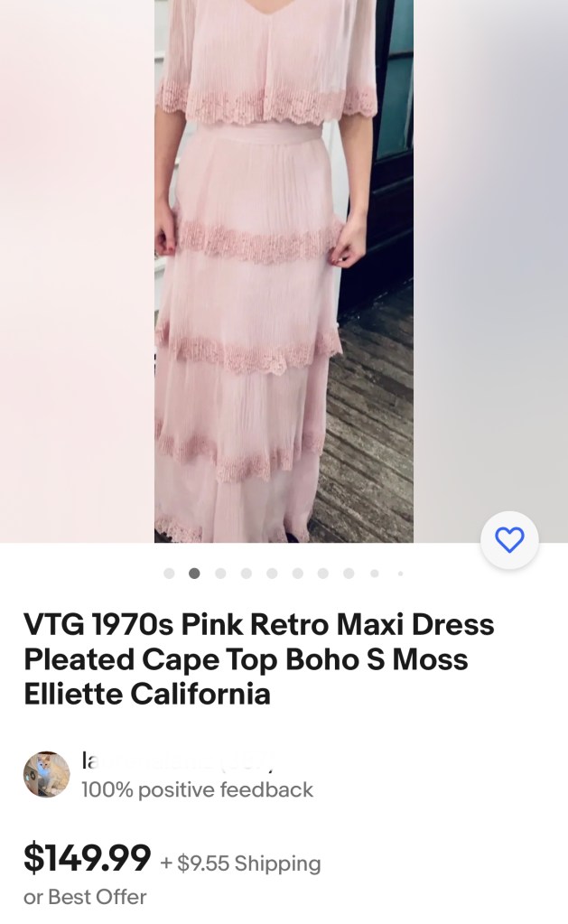View the 100% positive feedback details
The height and width of the screenshot is (924, 568).
tap(197, 789)
